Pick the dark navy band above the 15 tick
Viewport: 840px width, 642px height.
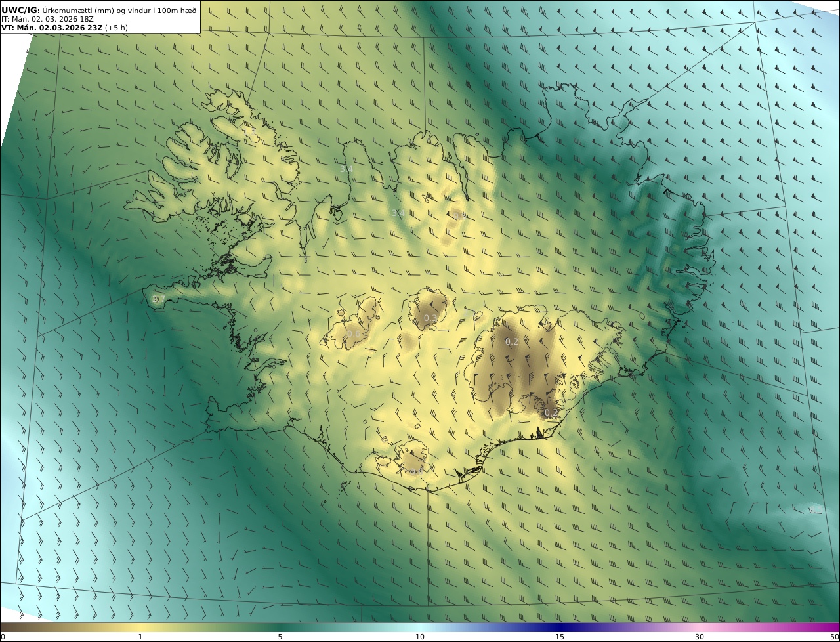560,627
